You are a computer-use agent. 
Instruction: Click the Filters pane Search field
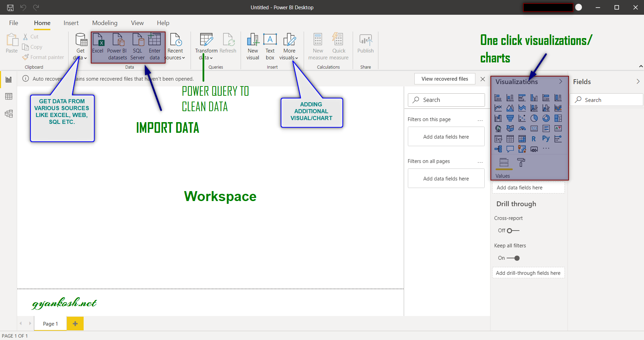[x=446, y=100]
